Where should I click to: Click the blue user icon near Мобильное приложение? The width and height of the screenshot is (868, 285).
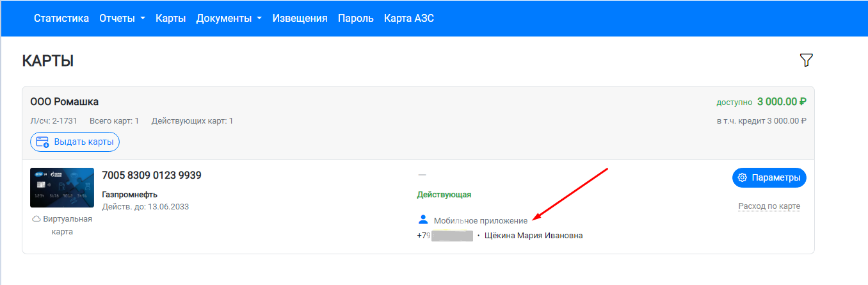422,220
